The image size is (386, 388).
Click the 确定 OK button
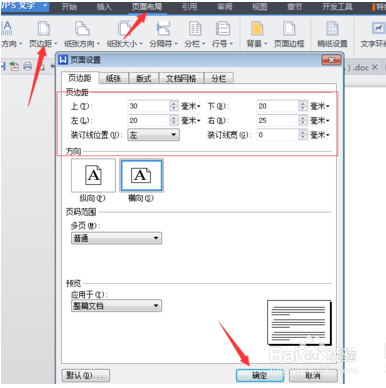point(260,375)
